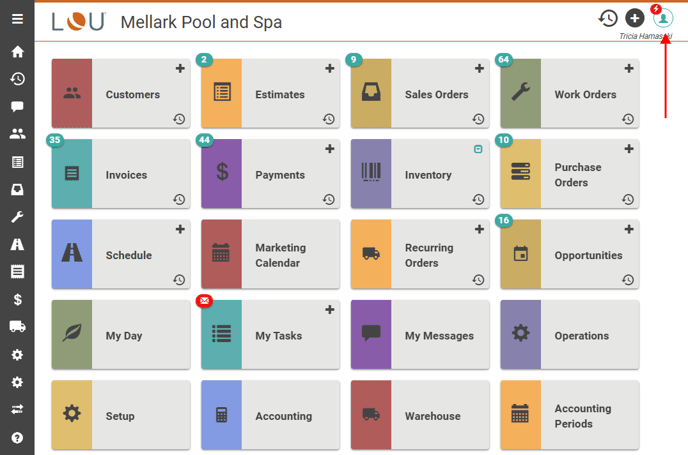Click the header quick-add plus button
This screenshot has height=455, width=688.
click(x=634, y=18)
